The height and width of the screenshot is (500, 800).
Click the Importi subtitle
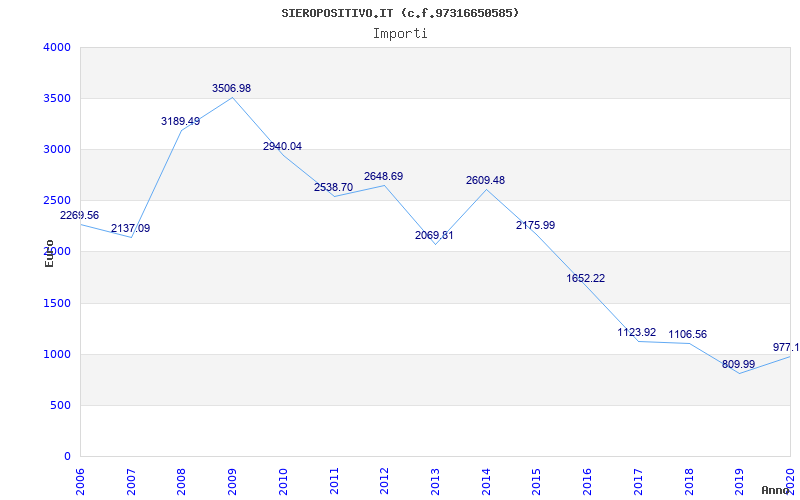pos(400,33)
